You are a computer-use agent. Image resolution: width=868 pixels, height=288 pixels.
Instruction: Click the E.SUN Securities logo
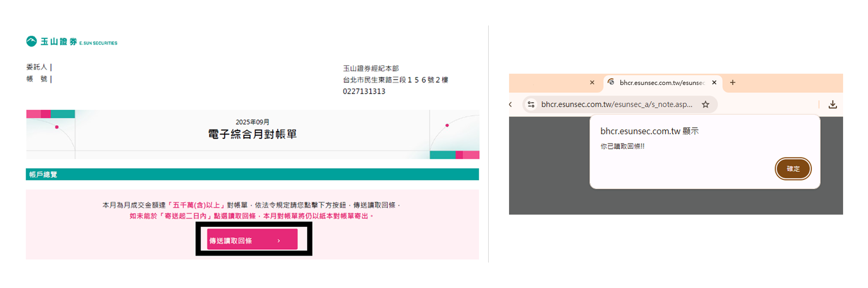point(71,42)
